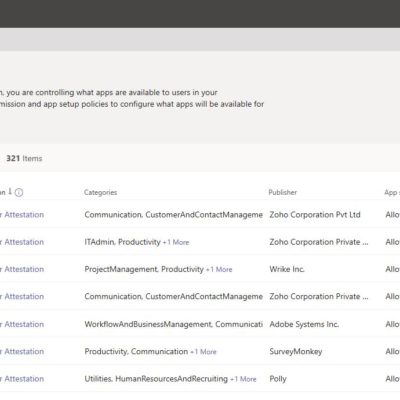The height and width of the screenshot is (400, 400).
Task: Click 'Productivity, Communication' categories cell
Action: point(136,352)
